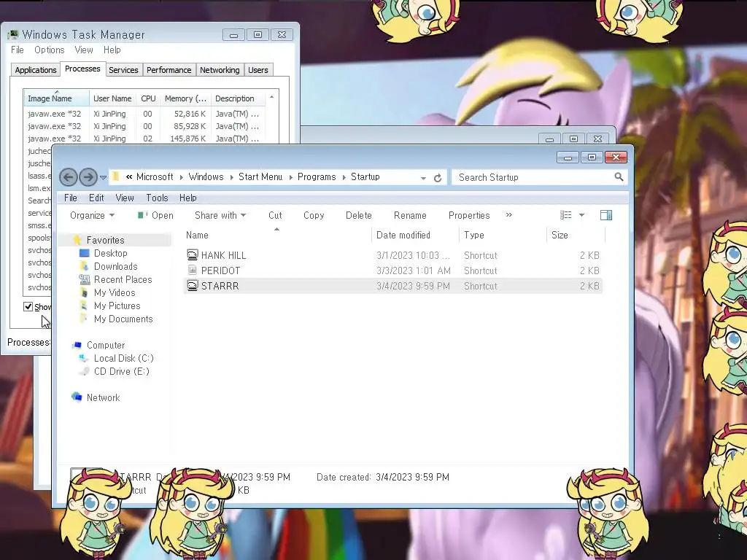The image size is (747, 560).
Task: Open Task Manager's Options menu
Action: point(49,50)
